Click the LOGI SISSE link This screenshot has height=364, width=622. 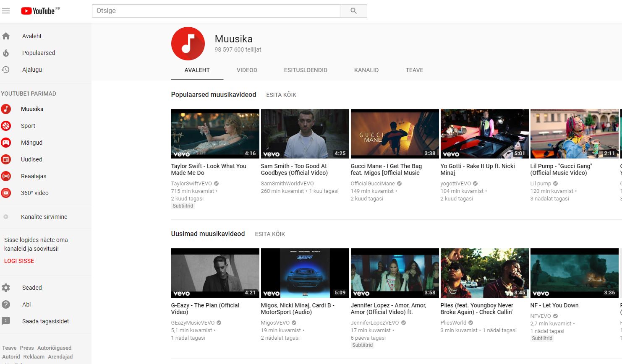[x=19, y=261]
